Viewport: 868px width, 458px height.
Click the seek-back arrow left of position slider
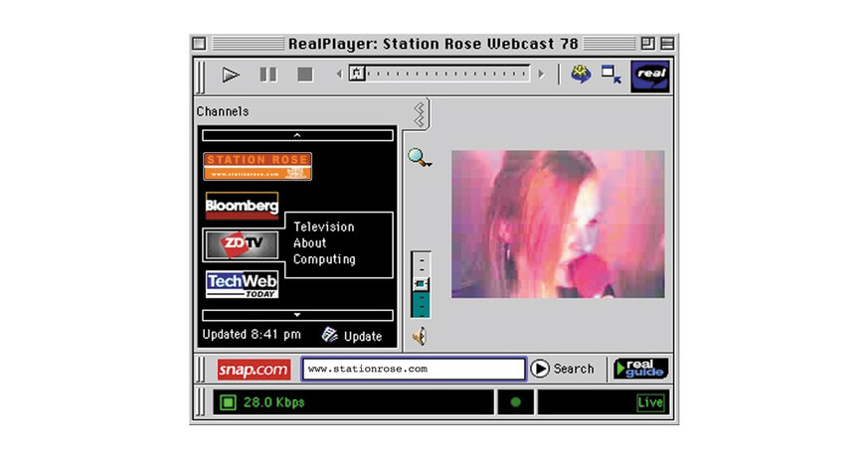(x=339, y=74)
